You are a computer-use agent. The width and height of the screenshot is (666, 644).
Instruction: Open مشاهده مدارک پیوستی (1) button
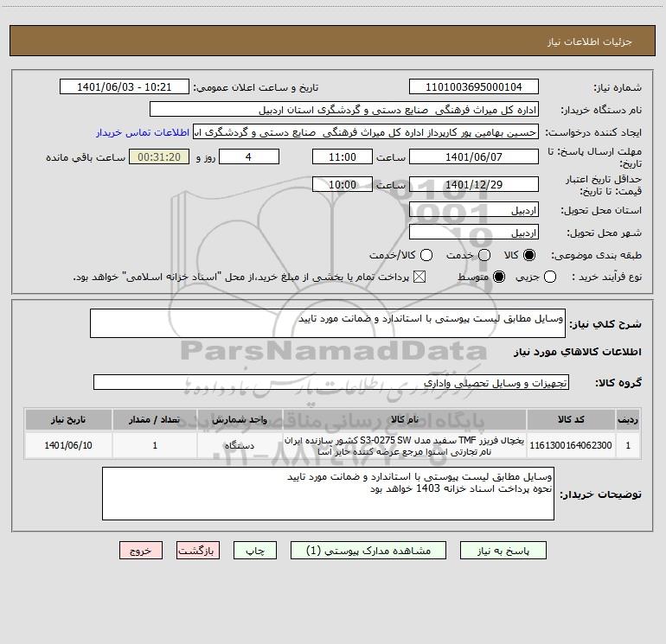(368, 551)
